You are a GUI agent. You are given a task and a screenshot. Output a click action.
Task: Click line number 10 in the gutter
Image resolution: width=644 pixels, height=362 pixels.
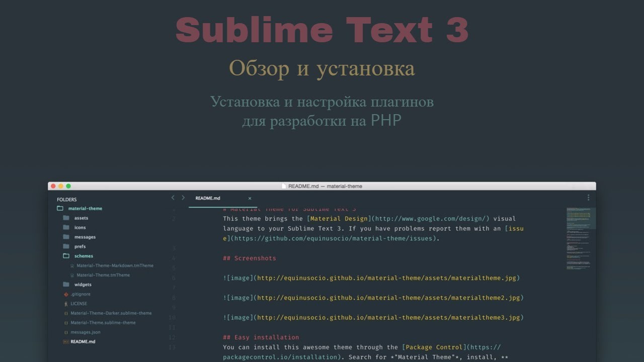coord(172,318)
